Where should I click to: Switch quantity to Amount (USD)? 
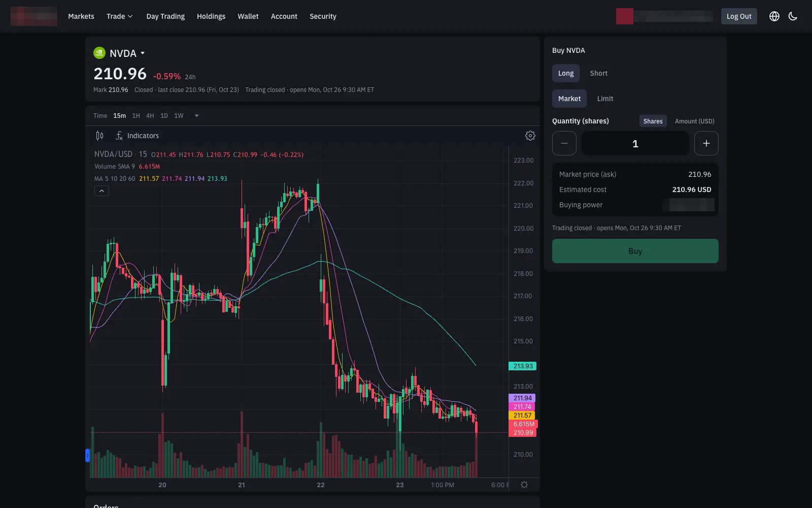click(695, 121)
